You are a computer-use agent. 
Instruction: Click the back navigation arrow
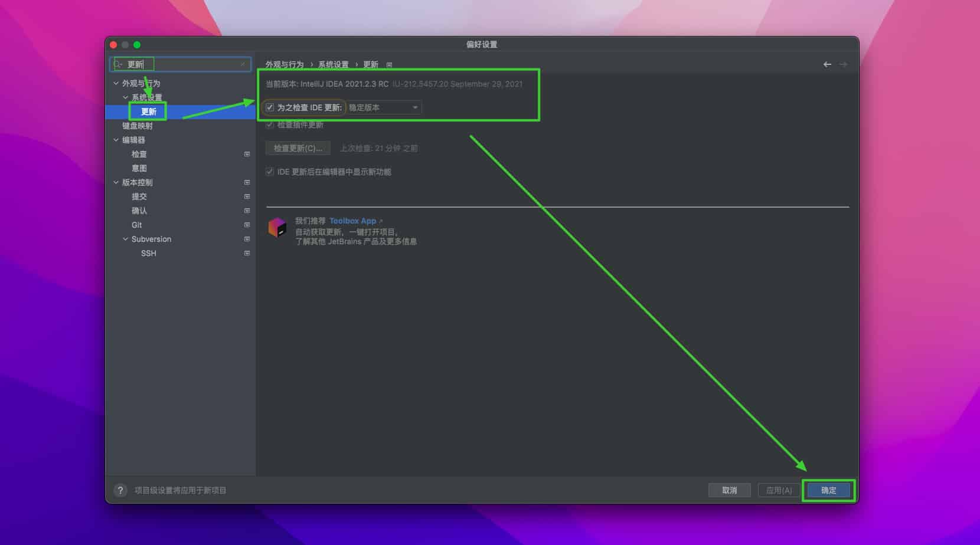coord(827,64)
